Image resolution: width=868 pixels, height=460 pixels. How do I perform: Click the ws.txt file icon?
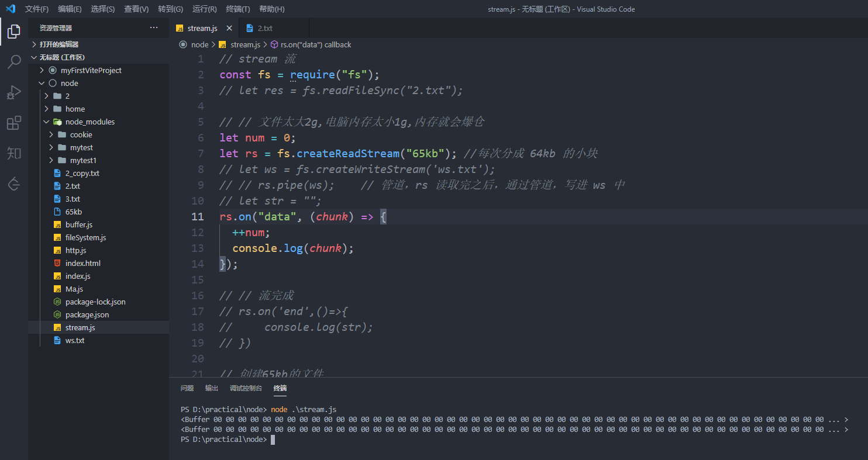[x=57, y=340]
